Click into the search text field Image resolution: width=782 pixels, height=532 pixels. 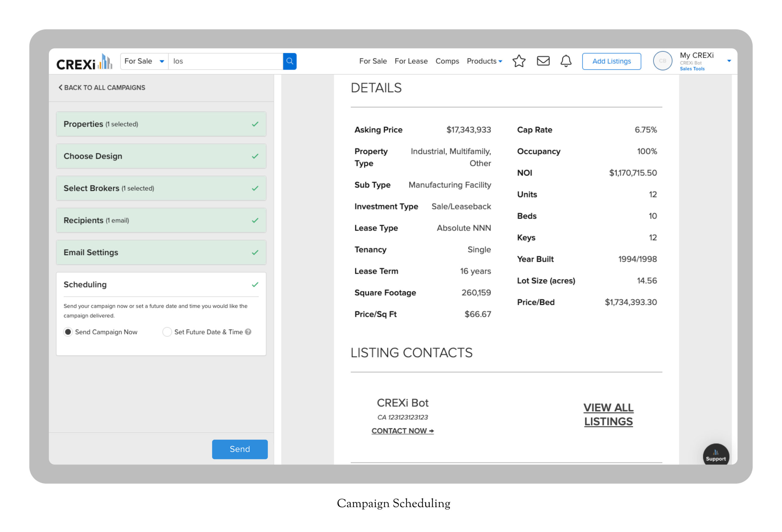point(225,61)
